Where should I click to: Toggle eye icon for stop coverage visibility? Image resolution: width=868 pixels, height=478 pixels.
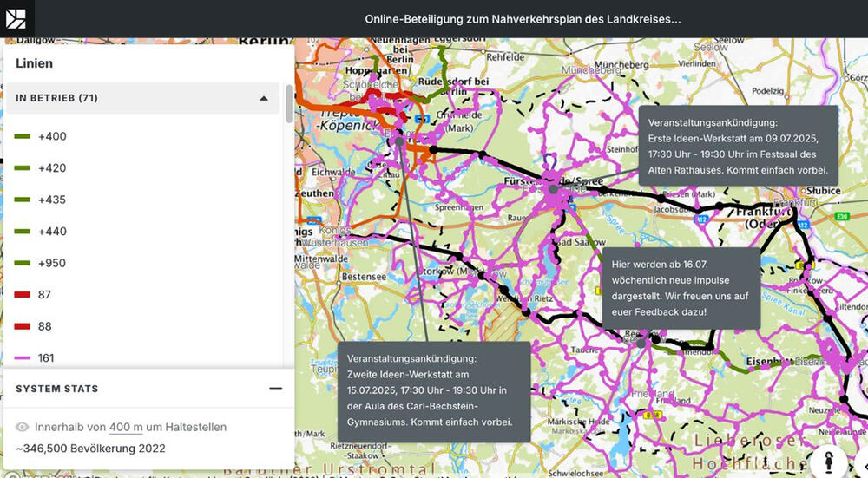point(22,427)
